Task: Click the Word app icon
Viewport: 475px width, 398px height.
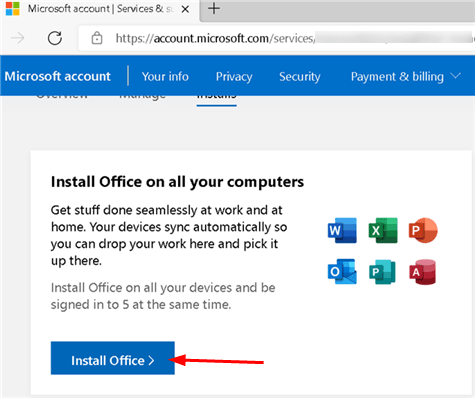Action: pyautogui.click(x=342, y=230)
